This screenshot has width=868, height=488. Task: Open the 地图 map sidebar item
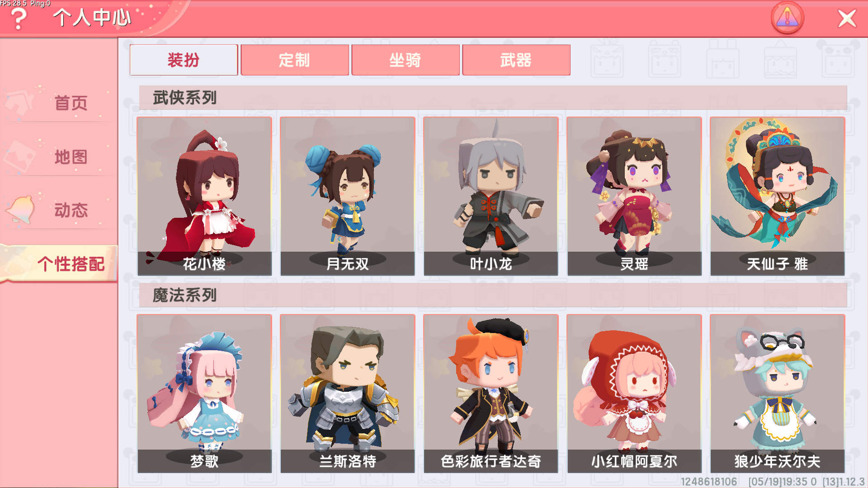(59, 157)
